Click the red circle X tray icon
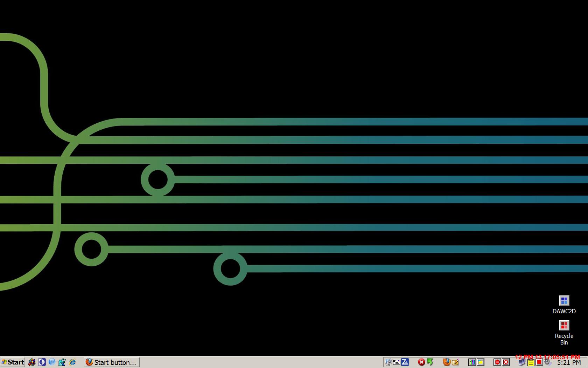This screenshot has width=588, height=368. (x=421, y=362)
